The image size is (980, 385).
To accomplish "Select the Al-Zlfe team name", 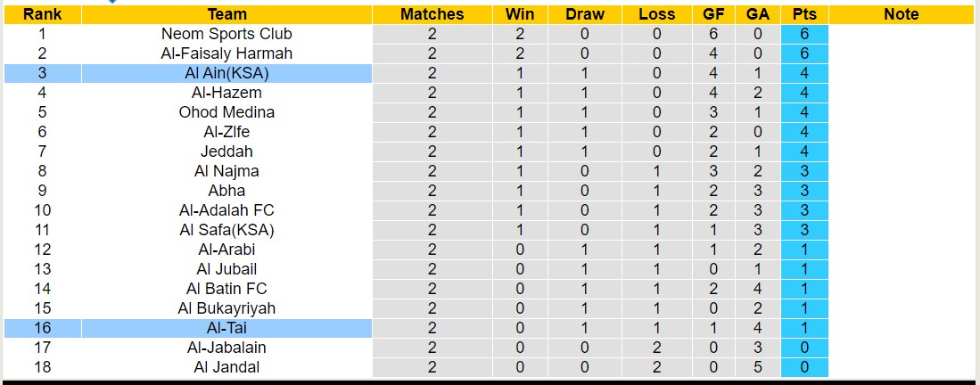I will coord(226,132).
